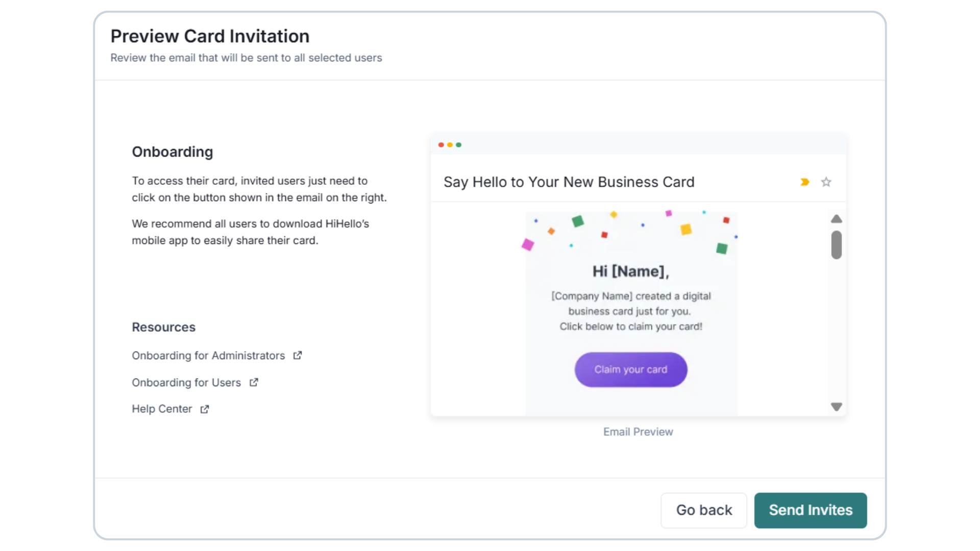Click the yellow importance marker icon
980x551 pixels.
[x=805, y=182]
